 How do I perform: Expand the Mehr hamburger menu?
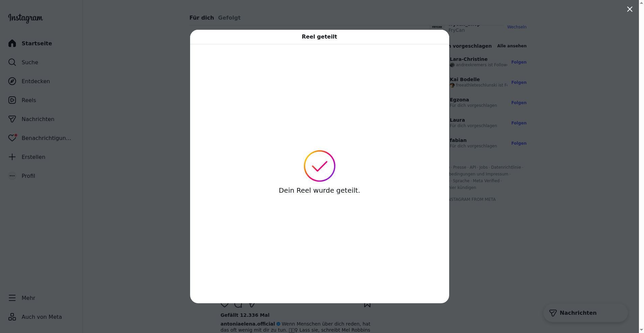(x=12, y=298)
